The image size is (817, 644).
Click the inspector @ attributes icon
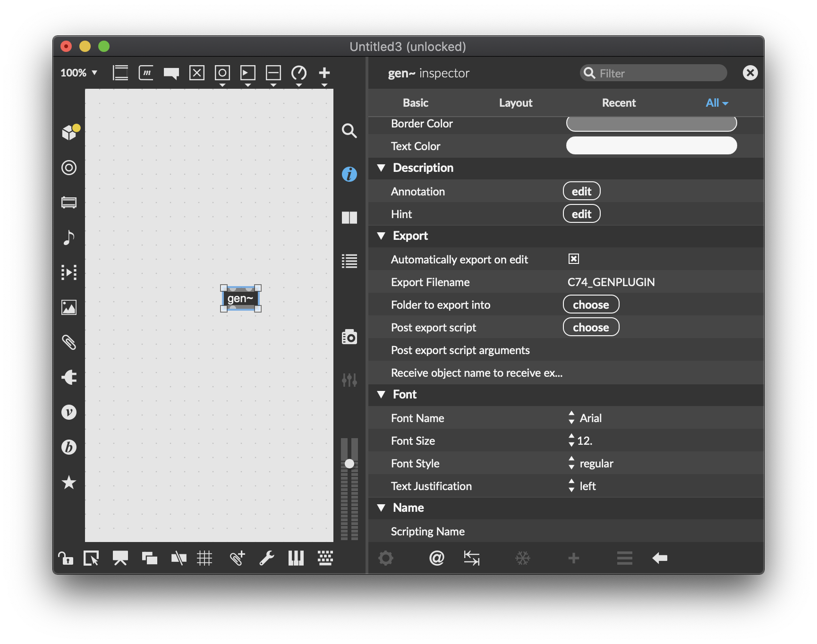pyautogui.click(x=437, y=558)
